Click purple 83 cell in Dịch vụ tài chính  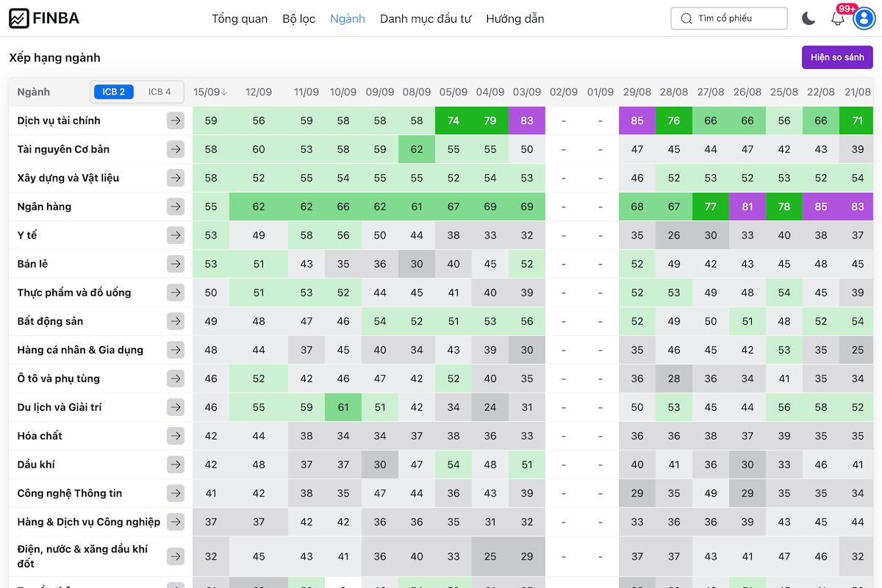click(527, 121)
